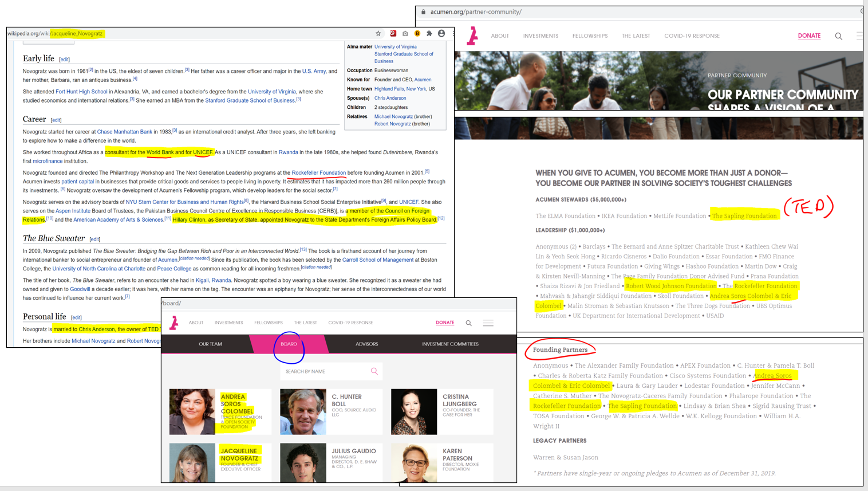Click the Wikipedia address bar URL
The image size is (868, 491).
(56, 33)
